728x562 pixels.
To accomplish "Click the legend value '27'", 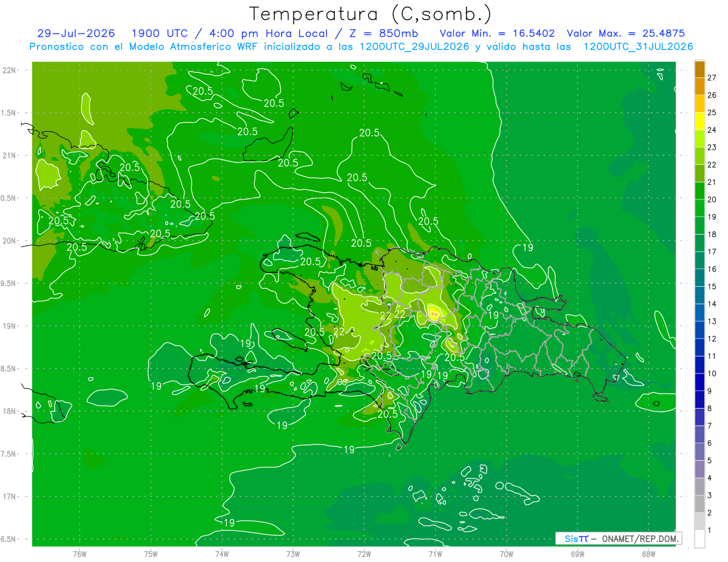I will [712, 78].
